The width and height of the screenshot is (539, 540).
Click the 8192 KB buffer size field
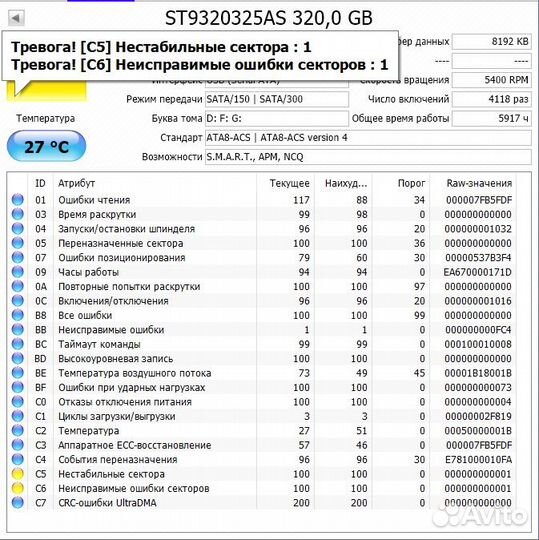[x=491, y=42]
